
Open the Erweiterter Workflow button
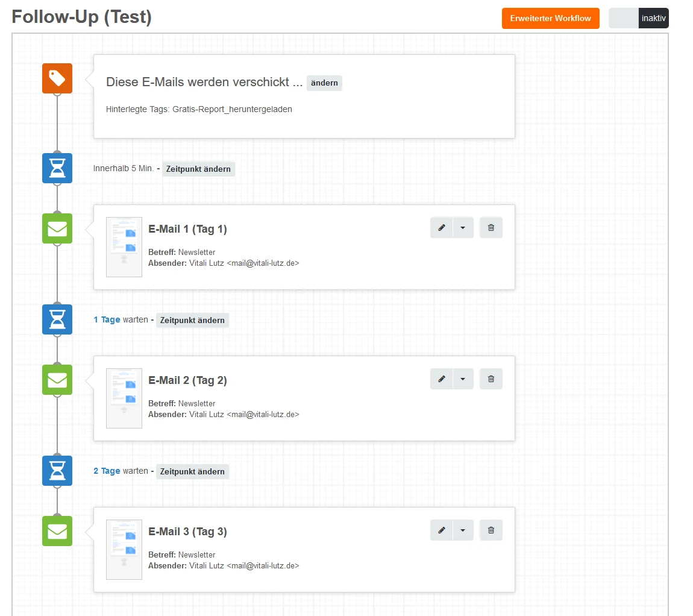[x=551, y=18]
